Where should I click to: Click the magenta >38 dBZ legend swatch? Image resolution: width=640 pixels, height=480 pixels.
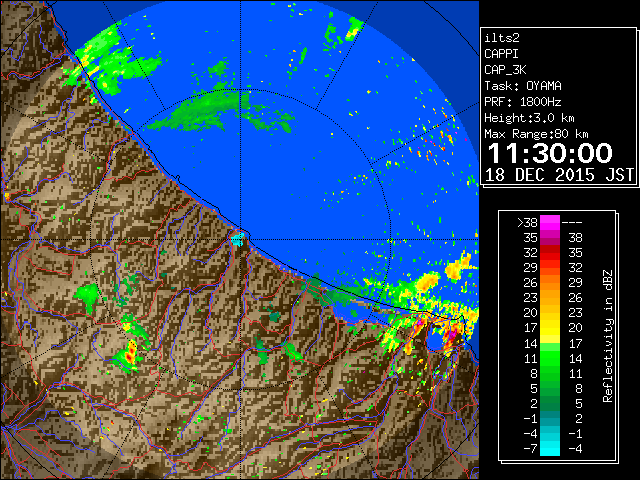[x=550, y=222]
